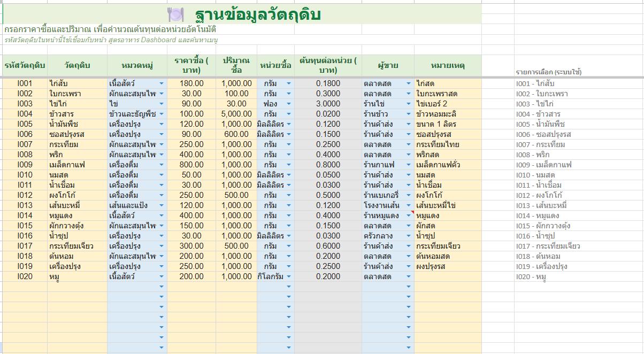Open the category dropdown for the I017 กระเทียมเจียว row
This screenshot has width=644, height=354.
pos(162,246)
